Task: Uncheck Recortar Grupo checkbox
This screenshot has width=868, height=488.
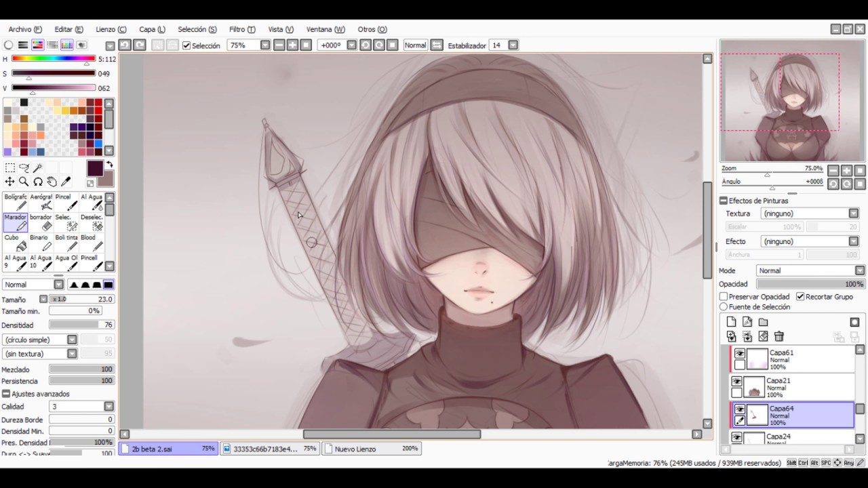Action: [x=800, y=297]
